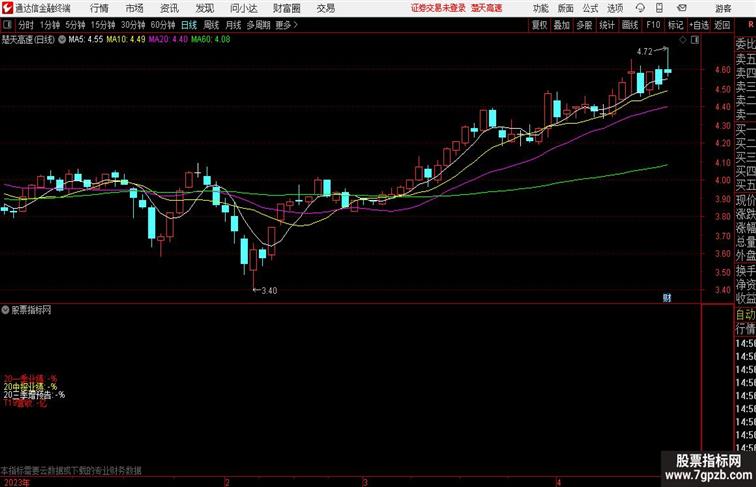Click the 统计 toolbar button
This screenshot has width=756, height=487.
click(x=607, y=25)
